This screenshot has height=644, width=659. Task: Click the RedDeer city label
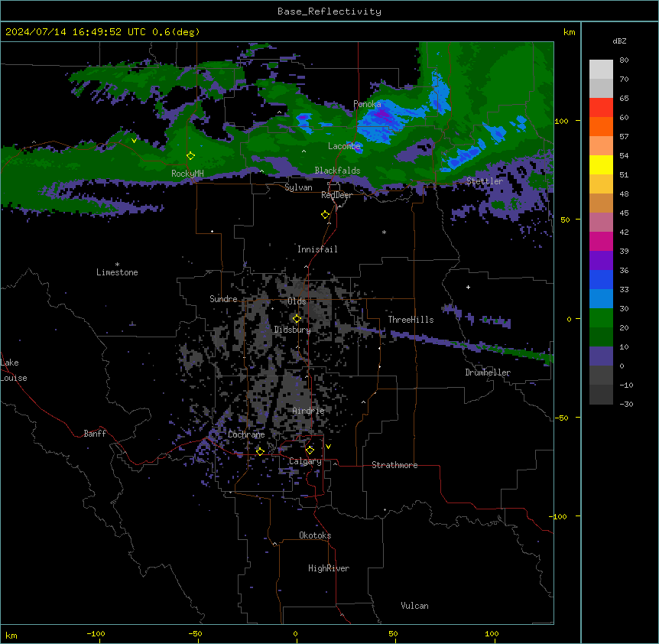click(336, 195)
